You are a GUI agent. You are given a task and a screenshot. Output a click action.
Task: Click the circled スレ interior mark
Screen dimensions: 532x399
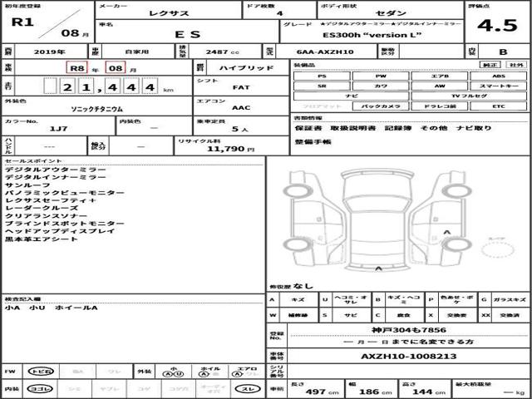coord(248,389)
